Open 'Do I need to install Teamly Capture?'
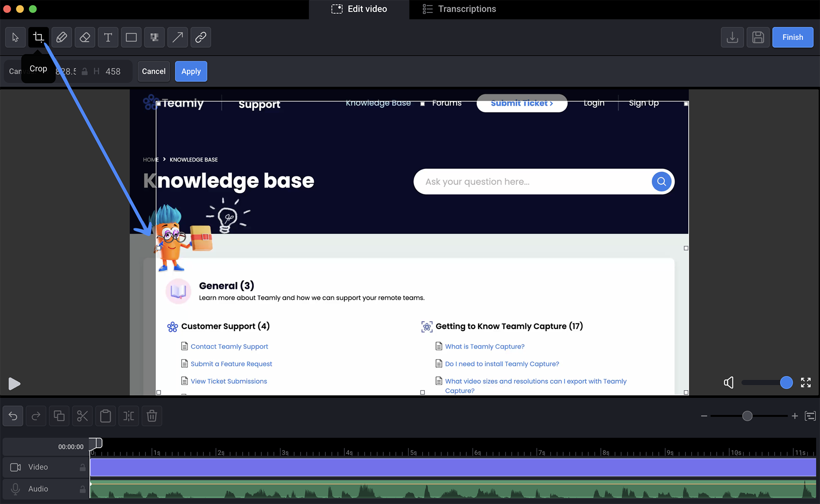Viewport: 820px width, 504px height. [x=502, y=364]
